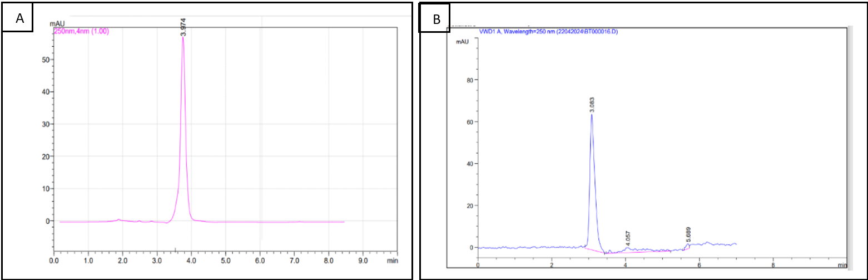
Task: Click the 4.057 minor peak label
Action: [627, 240]
